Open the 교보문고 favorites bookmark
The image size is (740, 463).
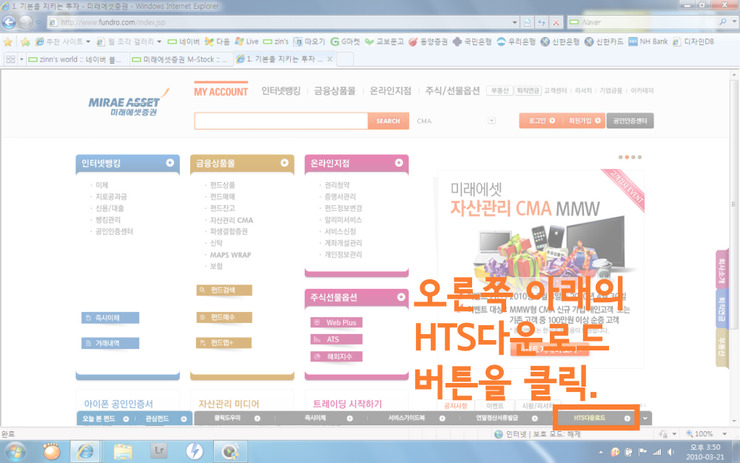(x=384, y=42)
